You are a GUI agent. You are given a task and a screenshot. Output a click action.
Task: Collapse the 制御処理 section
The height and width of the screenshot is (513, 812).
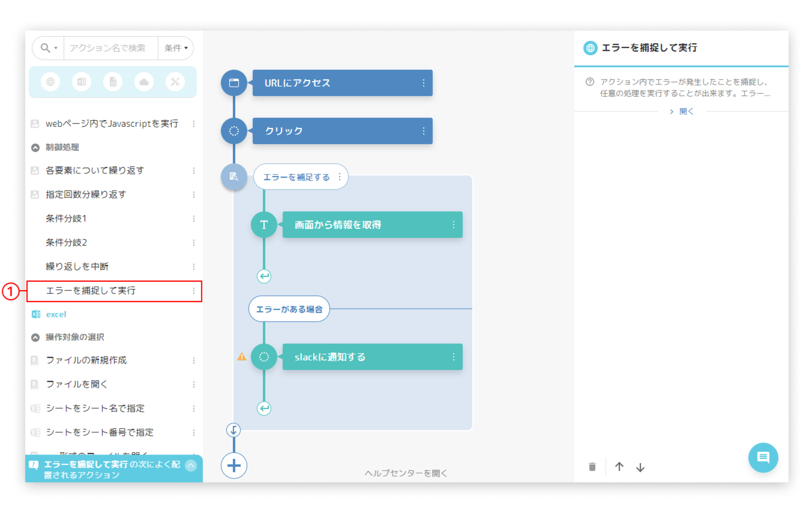click(35, 148)
